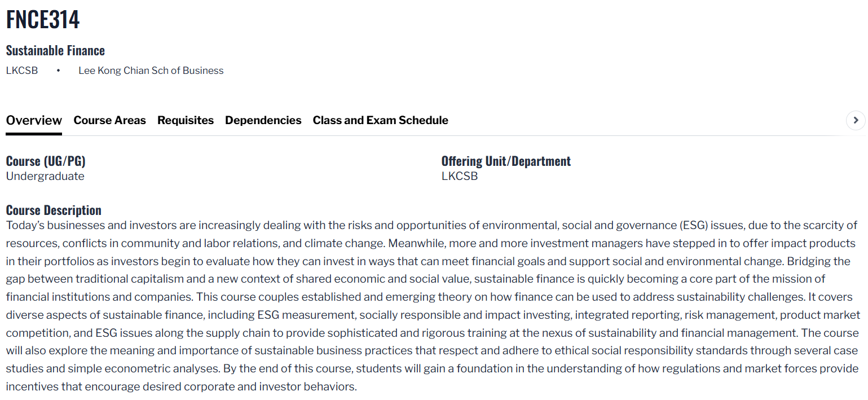Click the FNCE314 course code heading
The height and width of the screenshot is (400, 868).
(43, 20)
